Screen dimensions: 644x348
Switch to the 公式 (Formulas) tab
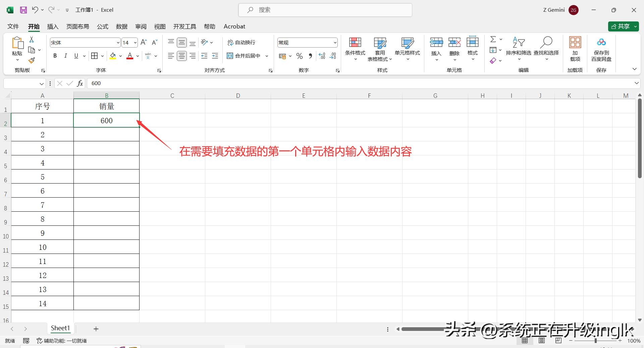click(x=102, y=26)
